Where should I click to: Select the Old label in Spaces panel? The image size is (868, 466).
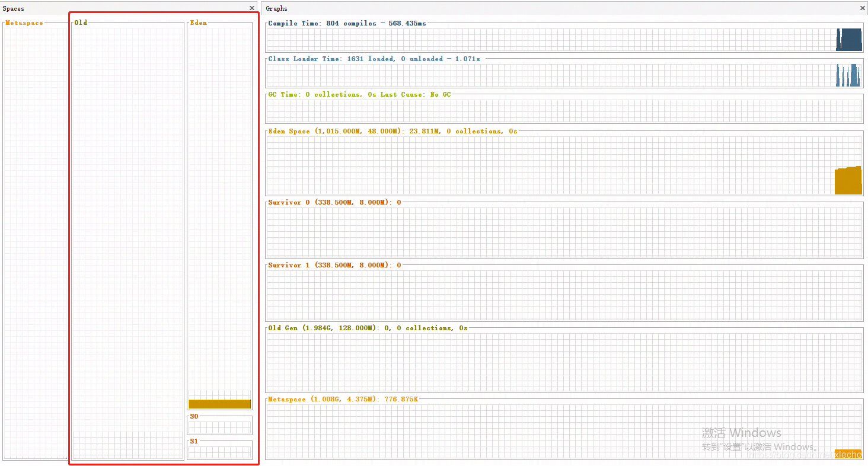point(81,23)
